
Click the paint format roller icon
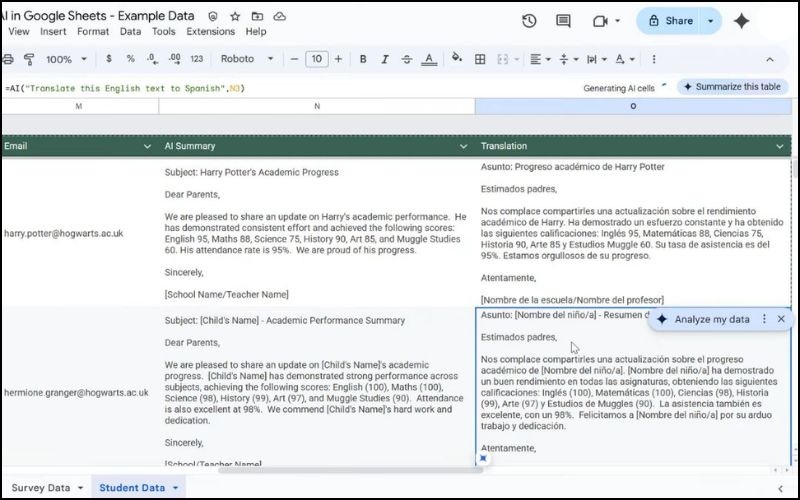click(29, 59)
